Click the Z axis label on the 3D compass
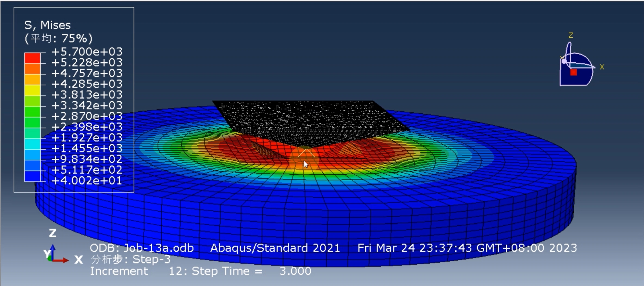Screen dimensions: 644x286 pyautogui.click(x=571, y=35)
